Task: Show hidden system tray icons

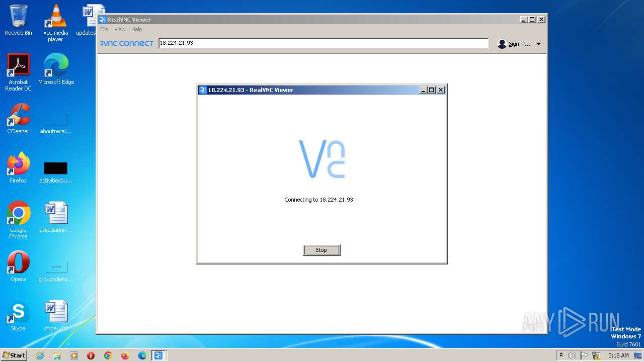Action: (561, 355)
